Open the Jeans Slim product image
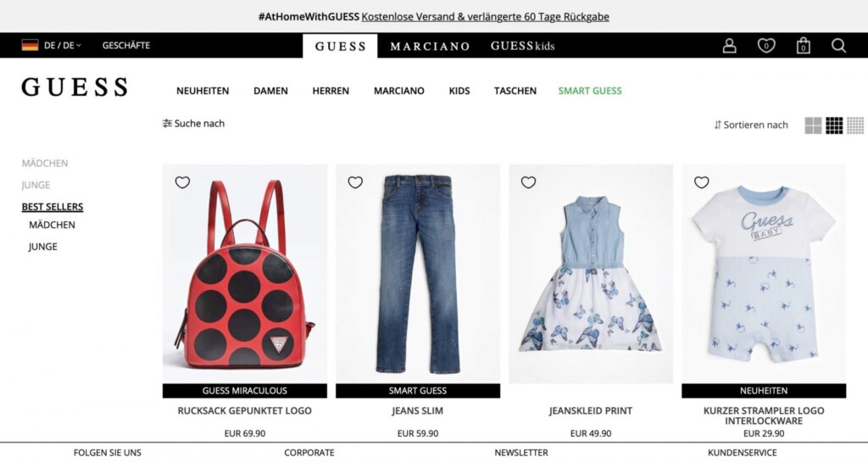Viewport: 868px width, 463px height. (x=418, y=274)
